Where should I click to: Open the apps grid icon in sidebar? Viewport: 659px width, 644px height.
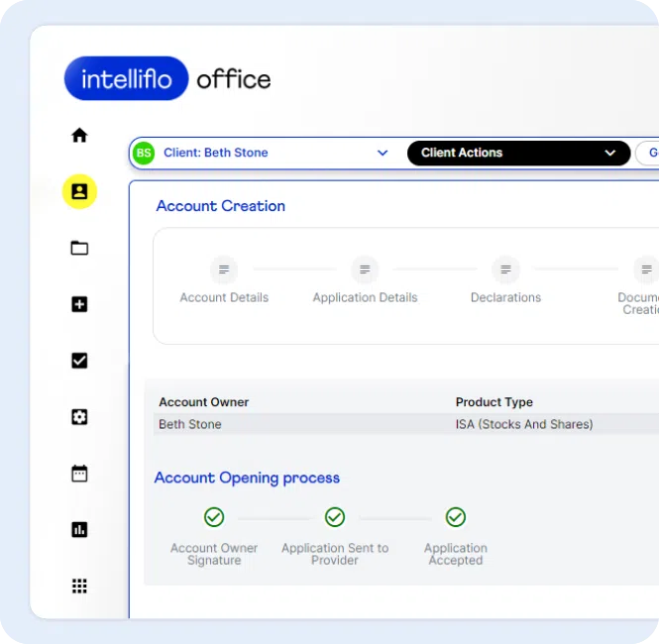coord(79,586)
